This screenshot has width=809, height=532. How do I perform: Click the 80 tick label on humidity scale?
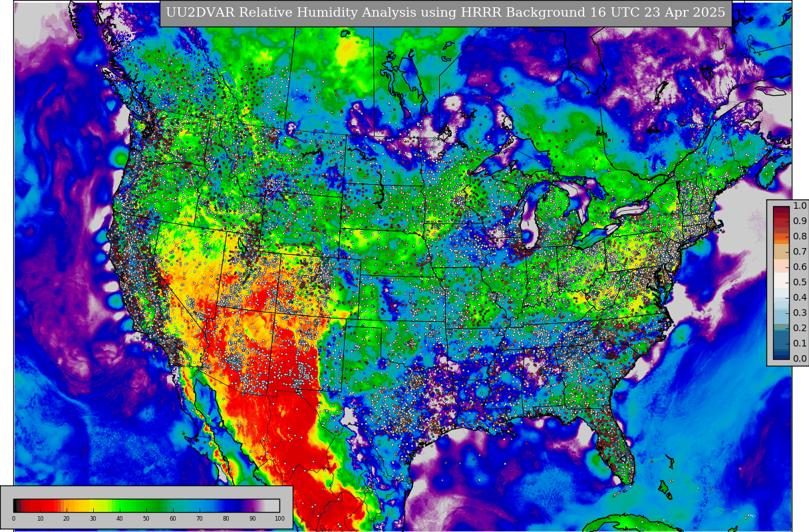click(226, 519)
